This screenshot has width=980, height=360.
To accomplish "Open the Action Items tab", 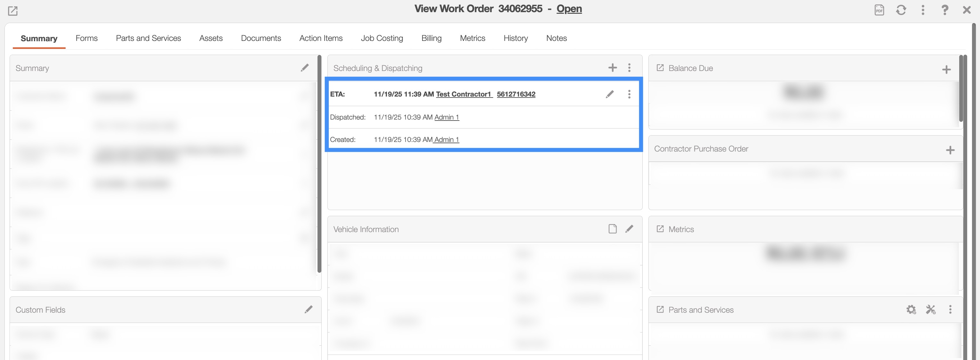I will coord(321,38).
